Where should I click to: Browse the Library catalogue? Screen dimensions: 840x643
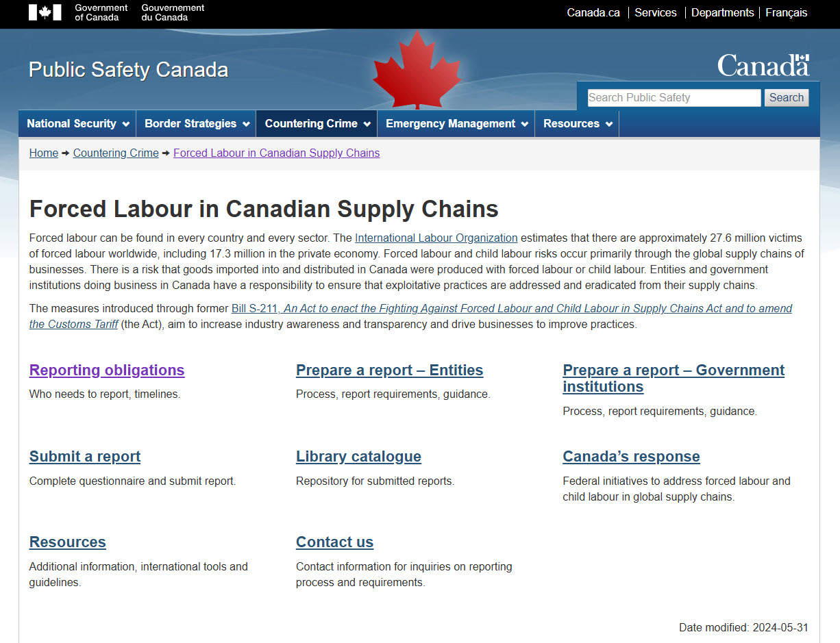358,456
